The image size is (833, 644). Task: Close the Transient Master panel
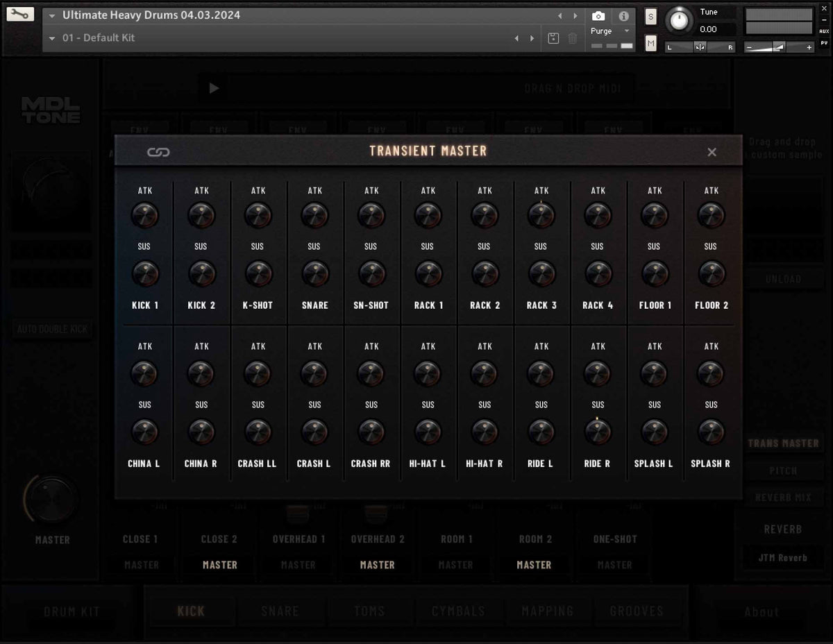pyautogui.click(x=712, y=152)
